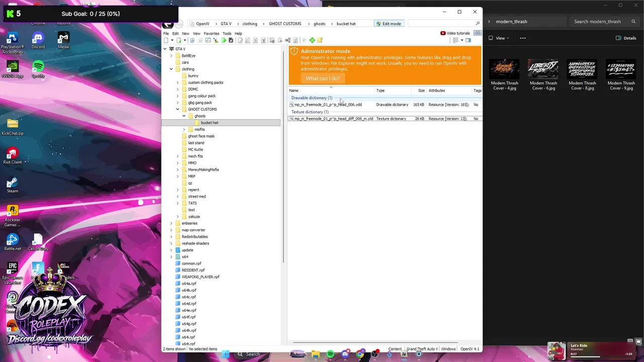Open OBS Studio from the taskbar
Image resolution: width=644 pixels, height=362 pixels.
(x=375, y=354)
